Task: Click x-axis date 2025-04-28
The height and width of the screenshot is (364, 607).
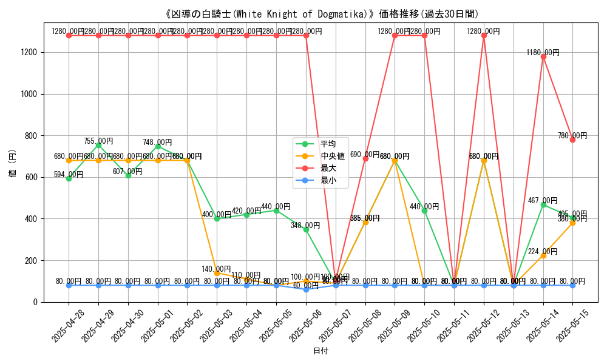Action: [x=68, y=326]
